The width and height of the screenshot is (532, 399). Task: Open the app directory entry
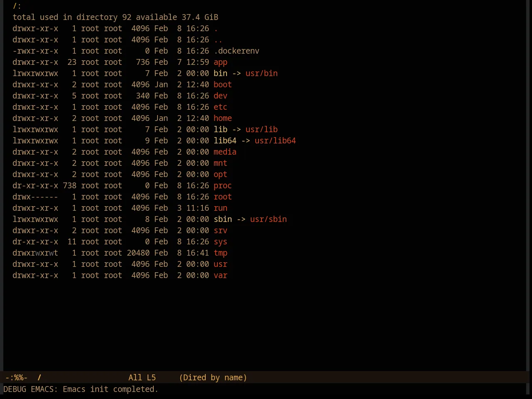[220, 62]
